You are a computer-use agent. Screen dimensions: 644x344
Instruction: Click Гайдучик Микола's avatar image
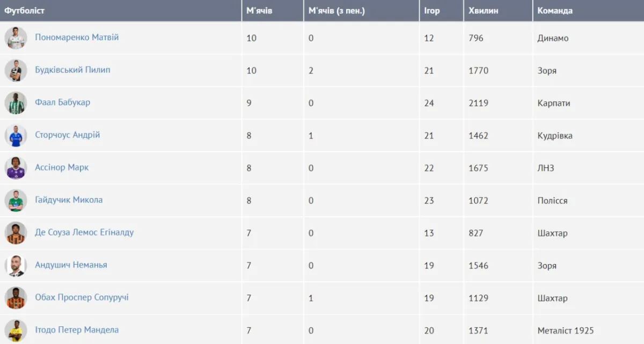[16, 200]
